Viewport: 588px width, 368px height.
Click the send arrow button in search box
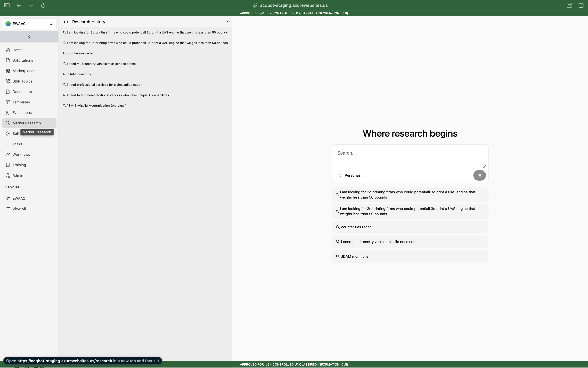click(x=479, y=175)
